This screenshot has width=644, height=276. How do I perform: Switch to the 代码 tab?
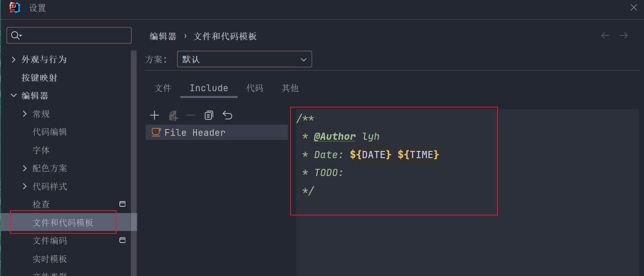[254, 88]
